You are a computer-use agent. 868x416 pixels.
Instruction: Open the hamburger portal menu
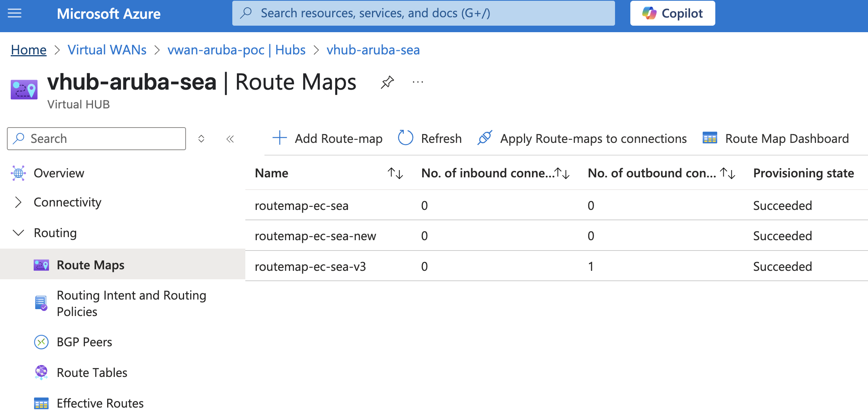coord(15,13)
